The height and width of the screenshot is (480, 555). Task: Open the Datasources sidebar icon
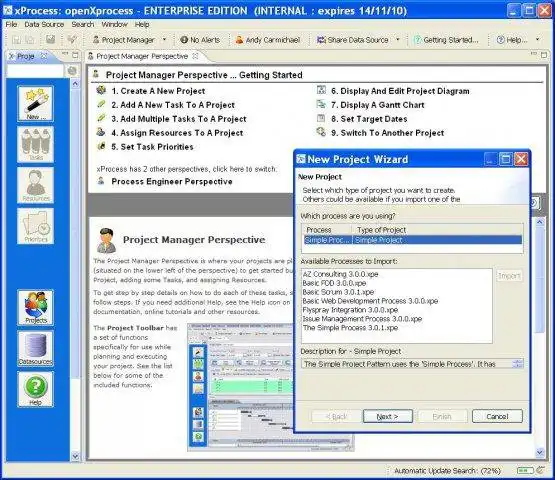click(35, 348)
